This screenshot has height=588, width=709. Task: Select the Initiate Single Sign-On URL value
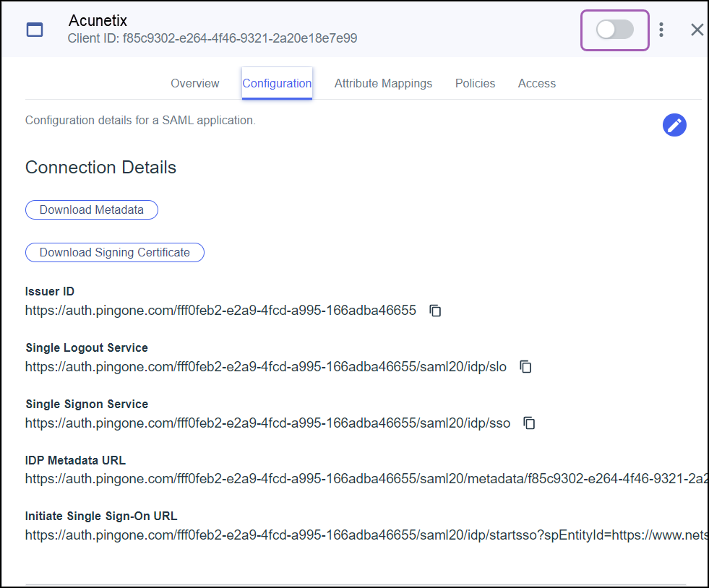(x=366, y=535)
